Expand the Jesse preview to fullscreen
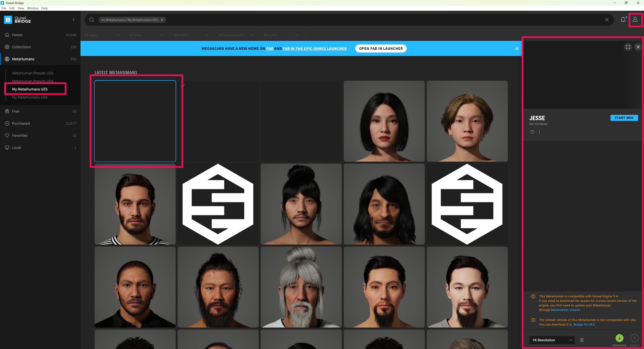 point(628,47)
